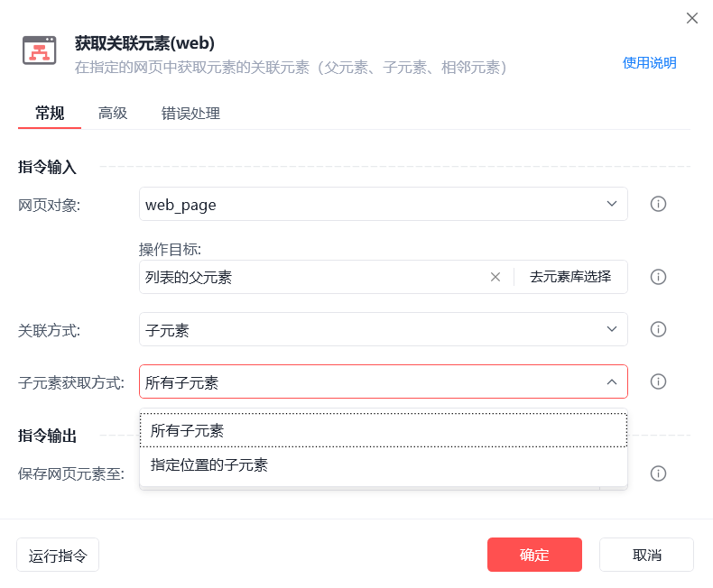Clear the 列表的父元素 target with X icon
This screenshot has height=588, width=713.
point(495,277)
